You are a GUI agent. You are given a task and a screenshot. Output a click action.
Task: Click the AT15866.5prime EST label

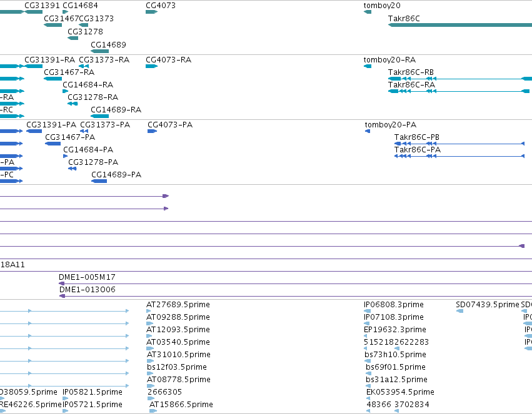(181, 405)
